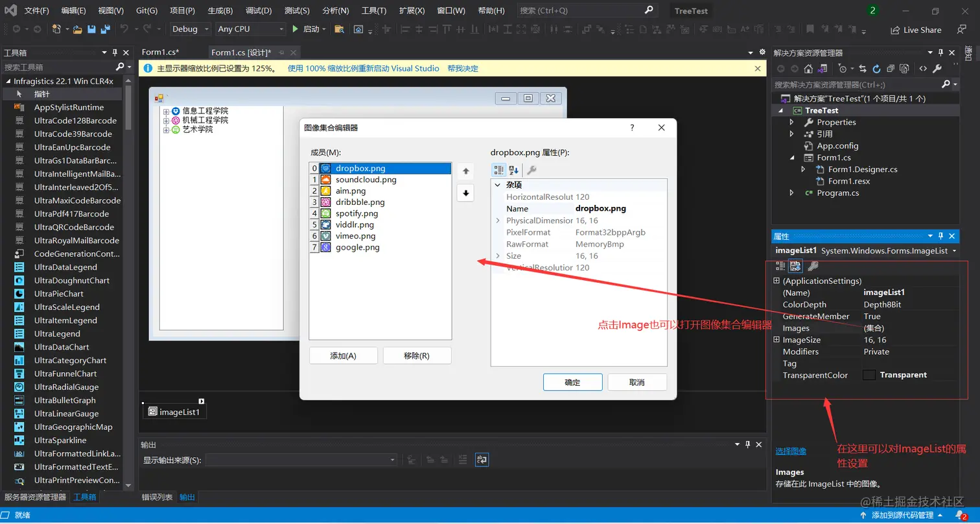Expand the ImageSize property
Viewport: 980px width, 524px height.
776,340
